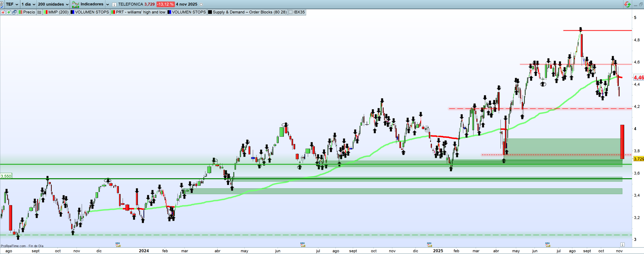Viewport: 644px width, 254px height.
Task: Open the 200 unidades dropdown
Action: (67, 4)
